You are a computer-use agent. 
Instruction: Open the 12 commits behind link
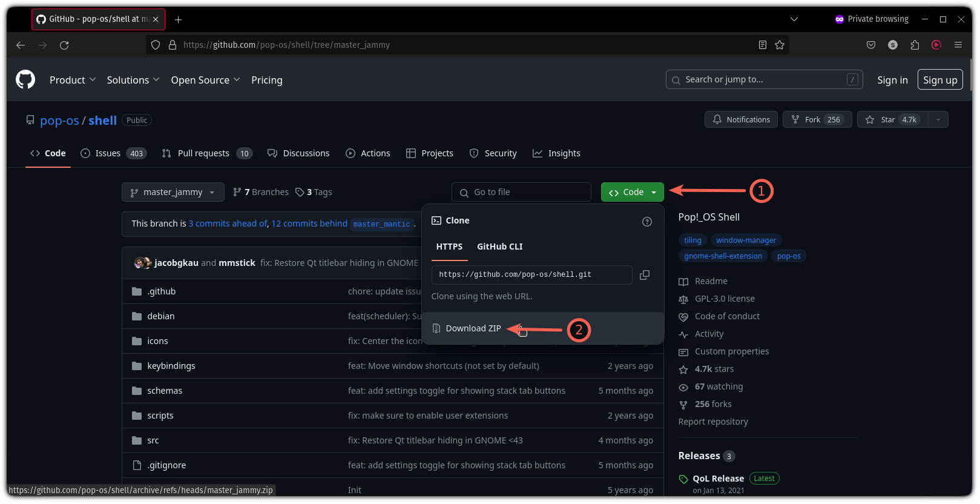pos(309,224)
